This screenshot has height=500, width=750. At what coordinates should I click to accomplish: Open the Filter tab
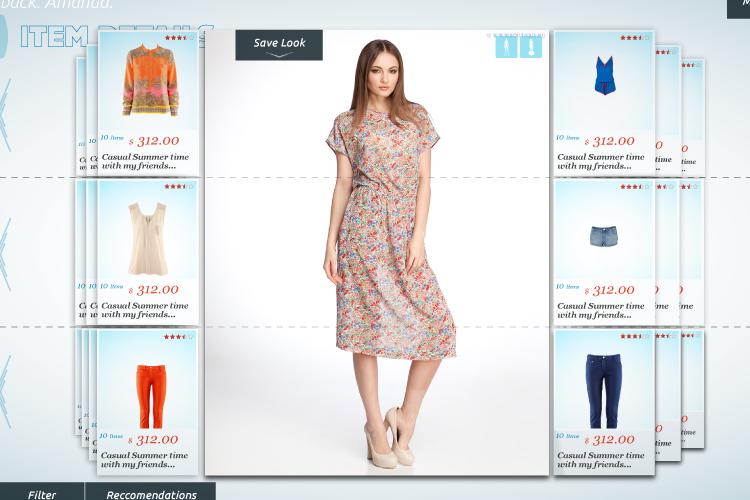click(42, 493)
